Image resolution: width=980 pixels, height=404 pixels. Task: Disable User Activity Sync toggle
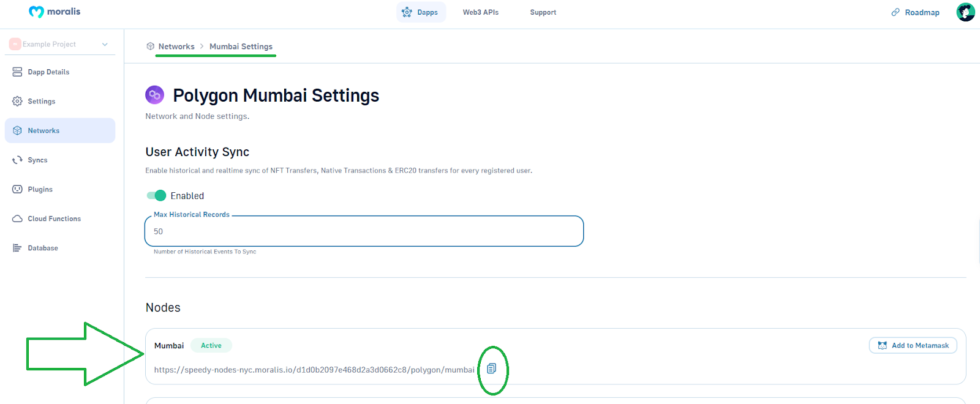(156, 195)
